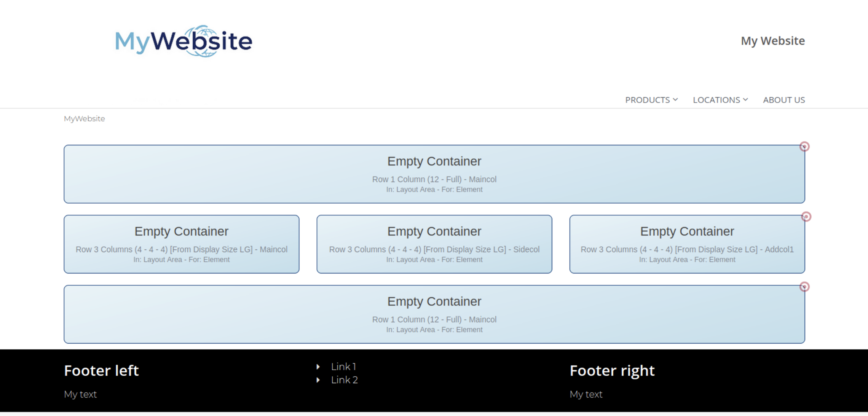
Task: Click the MyWebsite logo
Action: tap(183, 41)
